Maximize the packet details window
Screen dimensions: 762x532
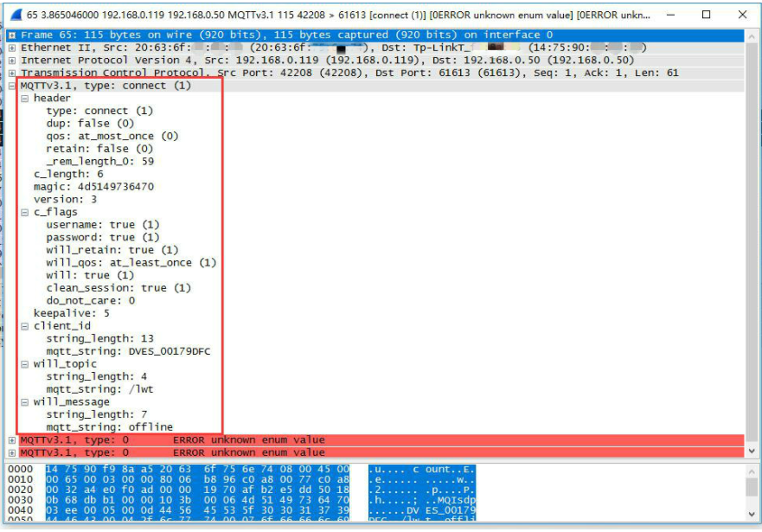706,15
